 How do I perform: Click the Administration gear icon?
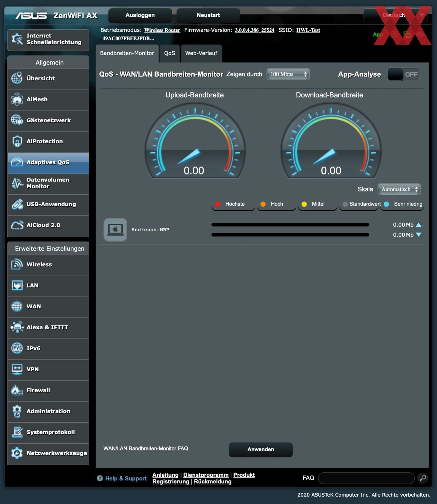point(17,411)
